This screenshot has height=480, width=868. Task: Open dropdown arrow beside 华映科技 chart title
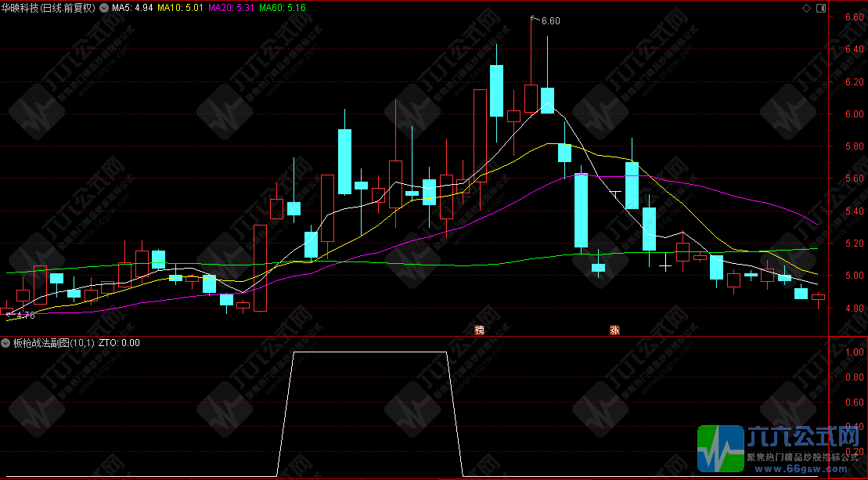[105, 8]
